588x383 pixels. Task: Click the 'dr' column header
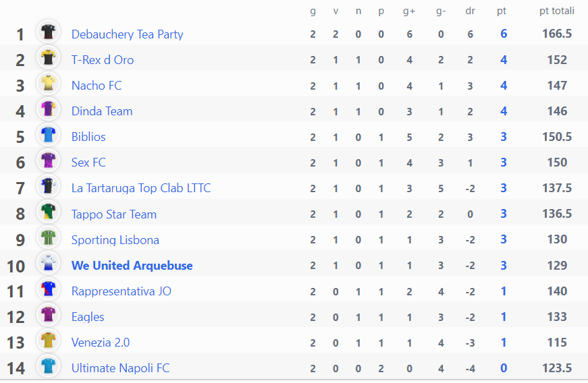pyautogui.click(x=471, y=11)
